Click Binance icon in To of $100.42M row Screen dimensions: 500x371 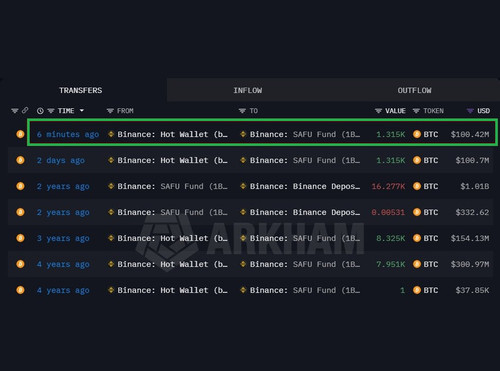(243, 134)
